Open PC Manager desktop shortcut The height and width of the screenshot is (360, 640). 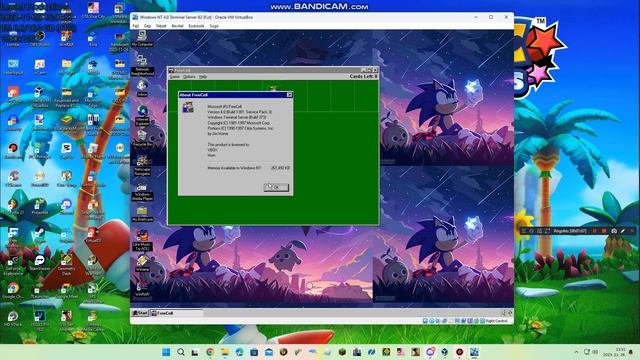pos(40,151)
